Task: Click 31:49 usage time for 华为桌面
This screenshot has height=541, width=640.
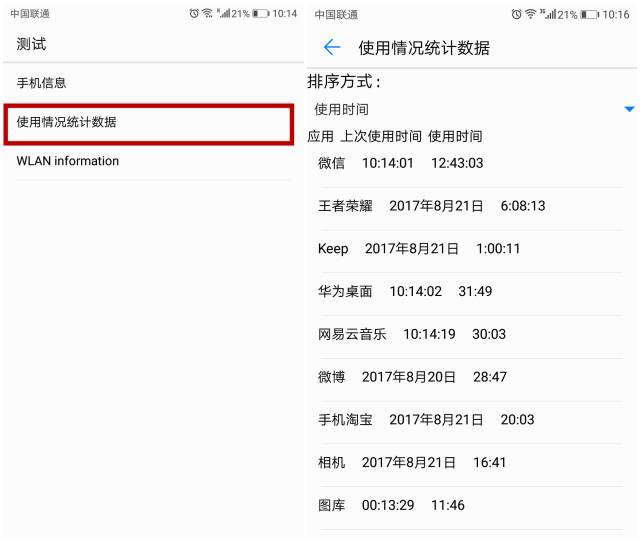Action: 475,292
